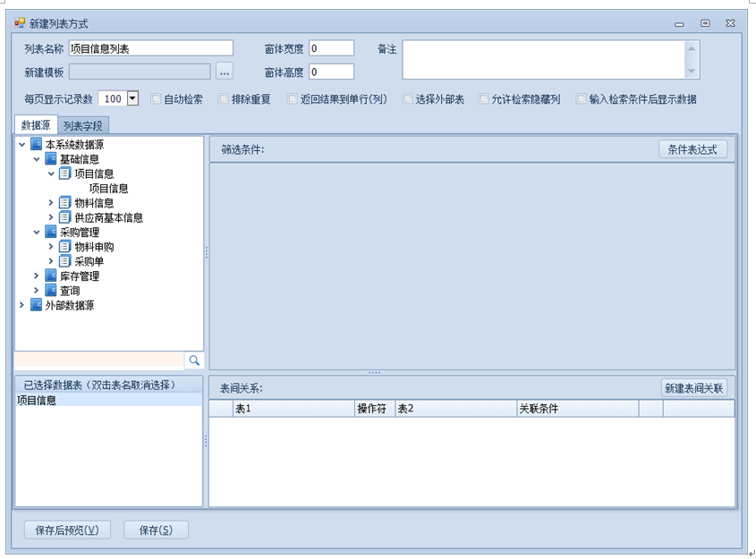Click the 本系统数据源 database icon
This screenshot has width=756, height=559.
click(x=36, y=145)
